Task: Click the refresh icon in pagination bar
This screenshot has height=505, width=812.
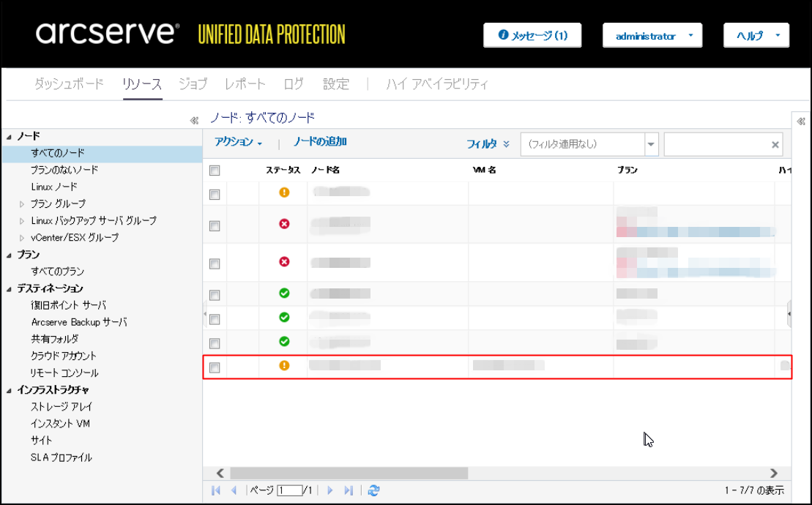Action: tap(374, 490)
